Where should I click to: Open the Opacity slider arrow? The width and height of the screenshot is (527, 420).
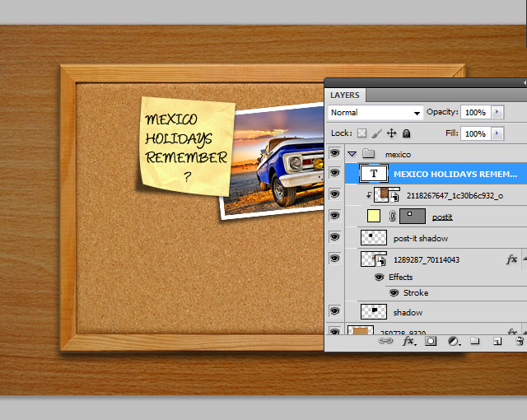coord(497,112)
